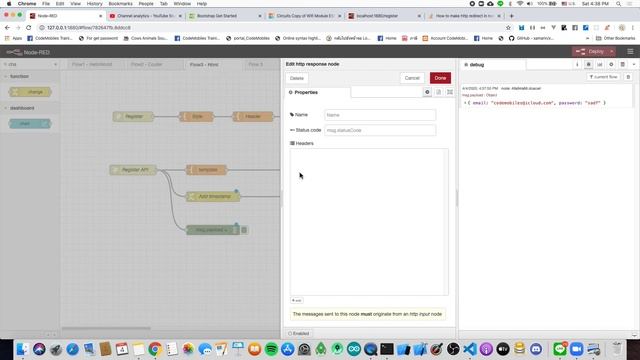Clear the palette filter field
The image size is (640, 360).
click(x=56, y=64)
